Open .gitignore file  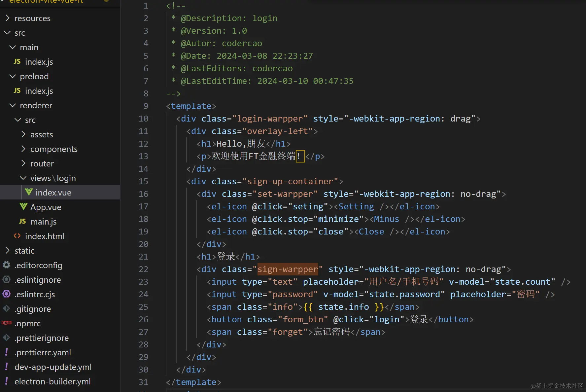[x=33, y=309]
